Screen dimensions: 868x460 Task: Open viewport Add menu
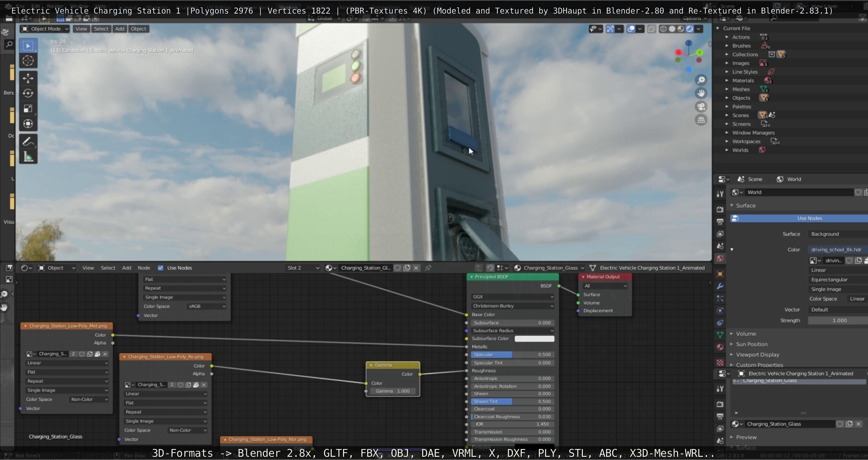[x=120, y=29]
